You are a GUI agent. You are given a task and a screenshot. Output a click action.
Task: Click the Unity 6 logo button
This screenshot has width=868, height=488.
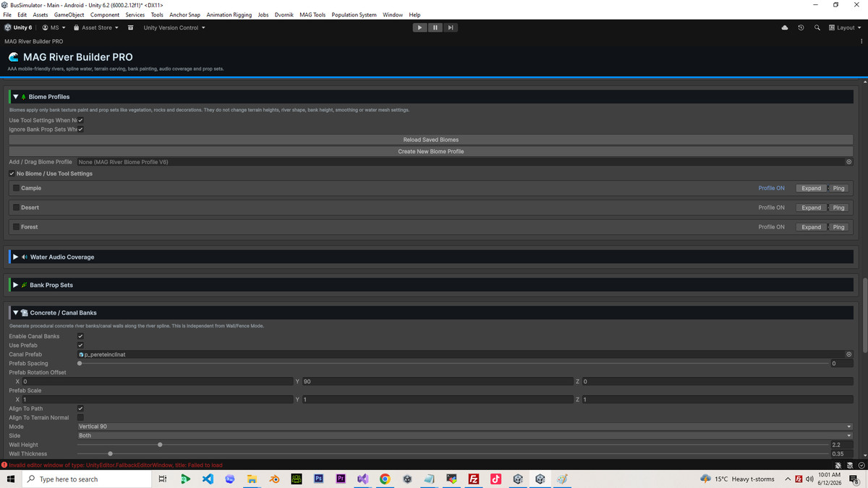tap(18, 27)
